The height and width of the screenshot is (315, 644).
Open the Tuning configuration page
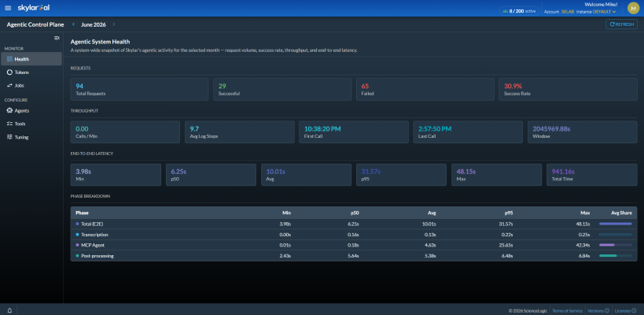pos(31,137)
